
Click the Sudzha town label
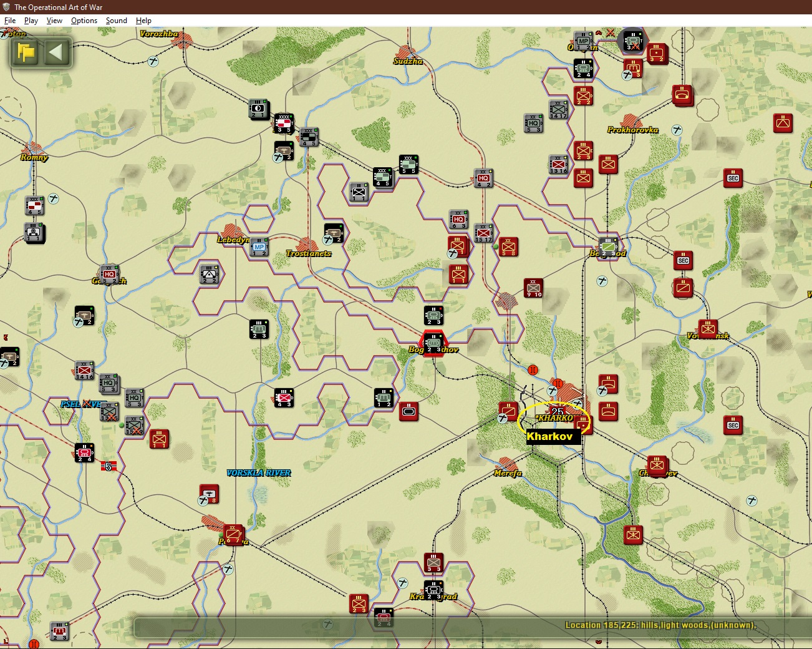point(408,61)
